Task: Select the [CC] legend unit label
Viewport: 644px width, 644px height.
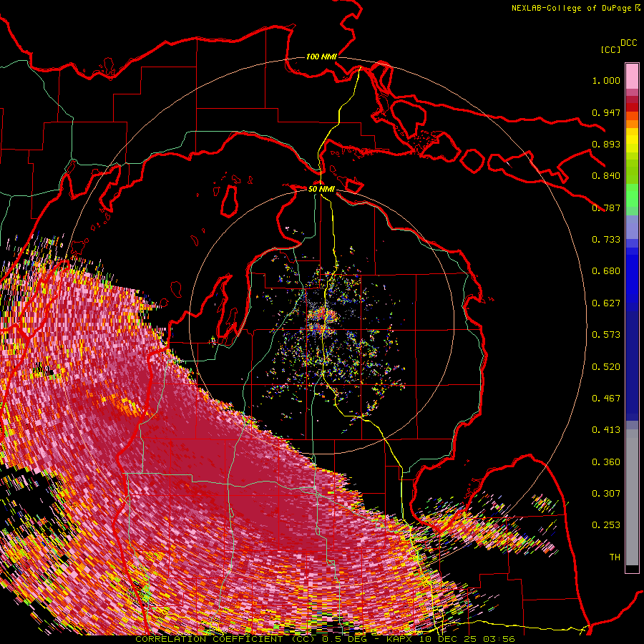Action: point(611,49)
